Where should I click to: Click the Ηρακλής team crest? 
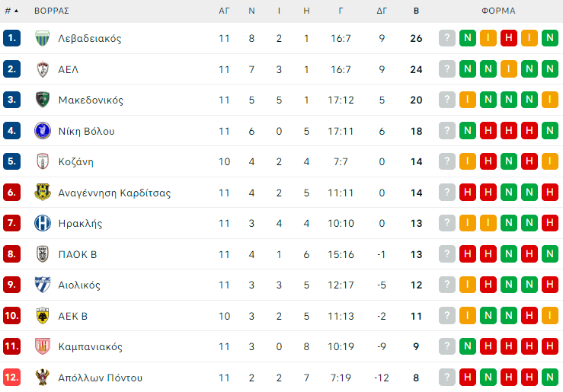click(x=42, y=224)
